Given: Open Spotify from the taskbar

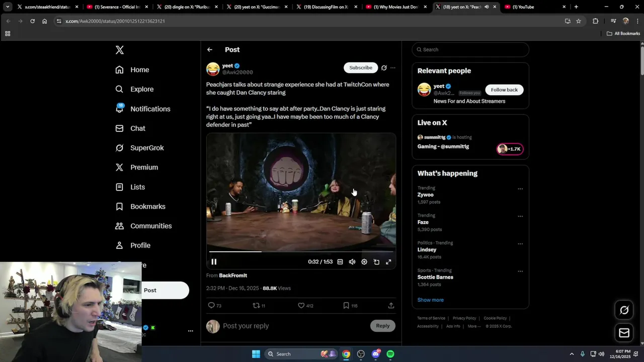Looking at the screenshot, I should pyautogui.click(x=390, y=354).
